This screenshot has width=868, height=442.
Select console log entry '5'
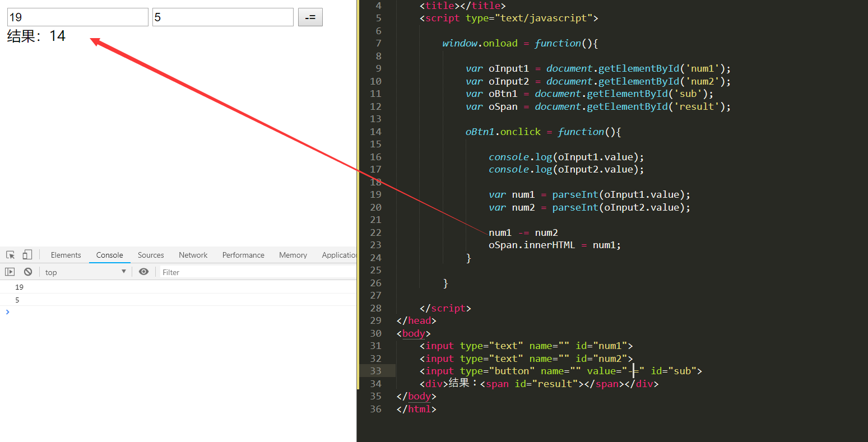(178, 300)
